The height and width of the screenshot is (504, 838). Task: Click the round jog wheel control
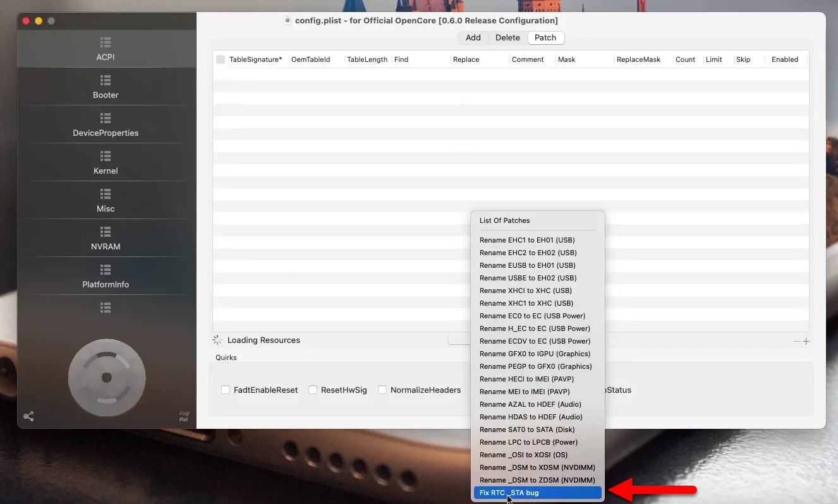click(x=107, y=378)
